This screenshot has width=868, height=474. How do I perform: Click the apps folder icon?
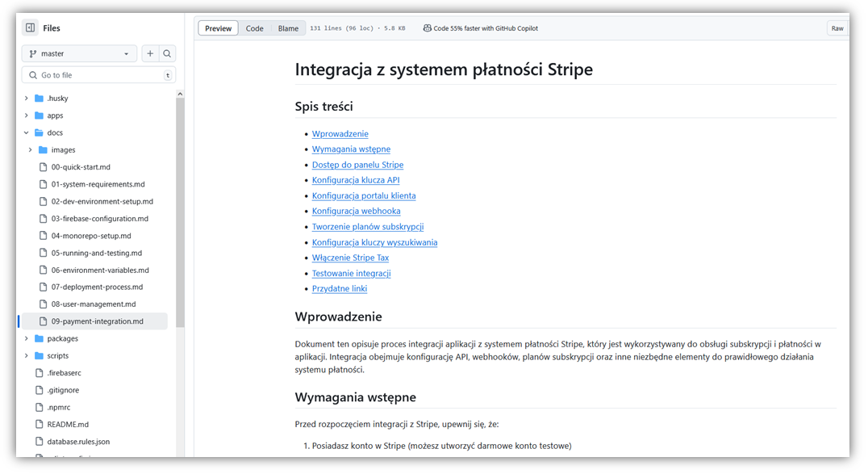tap(39, 115)
